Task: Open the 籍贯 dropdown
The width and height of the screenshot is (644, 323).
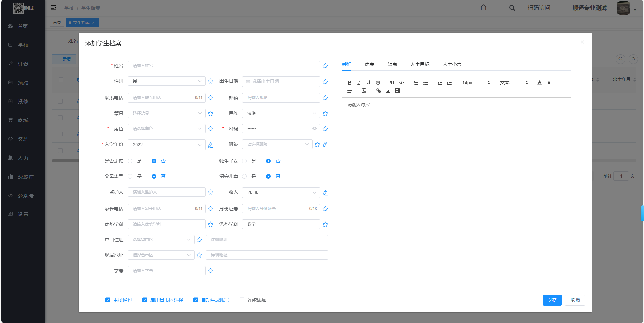Action: [x=166, y=113]
